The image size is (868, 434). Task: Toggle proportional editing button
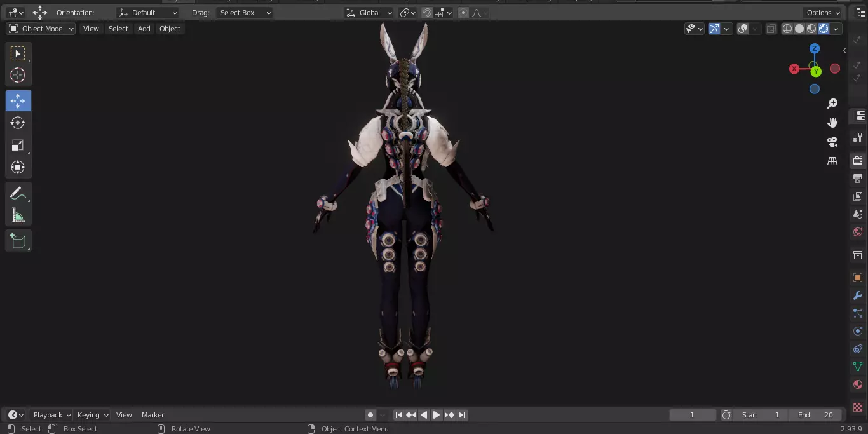pyautogui.click(x=463, y=13)
